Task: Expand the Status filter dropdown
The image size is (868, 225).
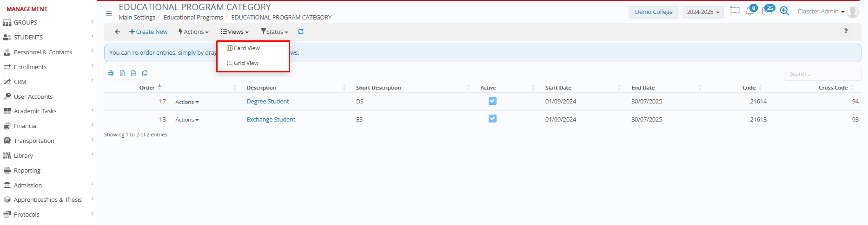Action: 274,32
